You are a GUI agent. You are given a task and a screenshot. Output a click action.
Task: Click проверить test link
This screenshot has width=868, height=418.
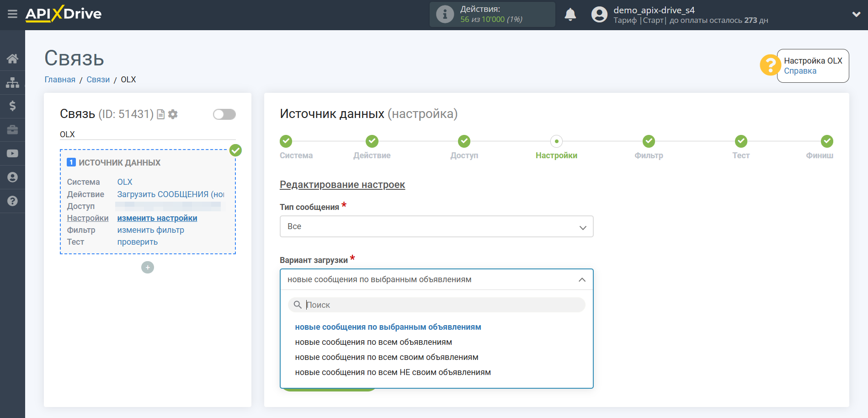138,242
